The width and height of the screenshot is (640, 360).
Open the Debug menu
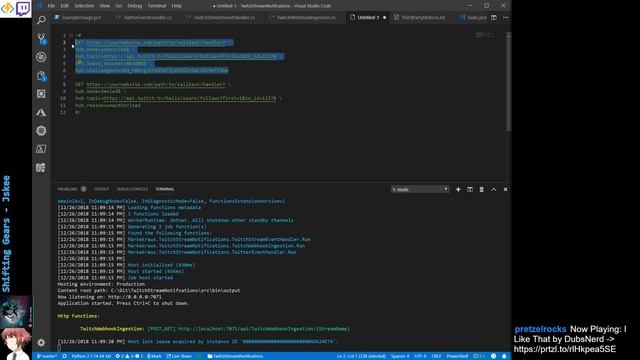point(135,6)
